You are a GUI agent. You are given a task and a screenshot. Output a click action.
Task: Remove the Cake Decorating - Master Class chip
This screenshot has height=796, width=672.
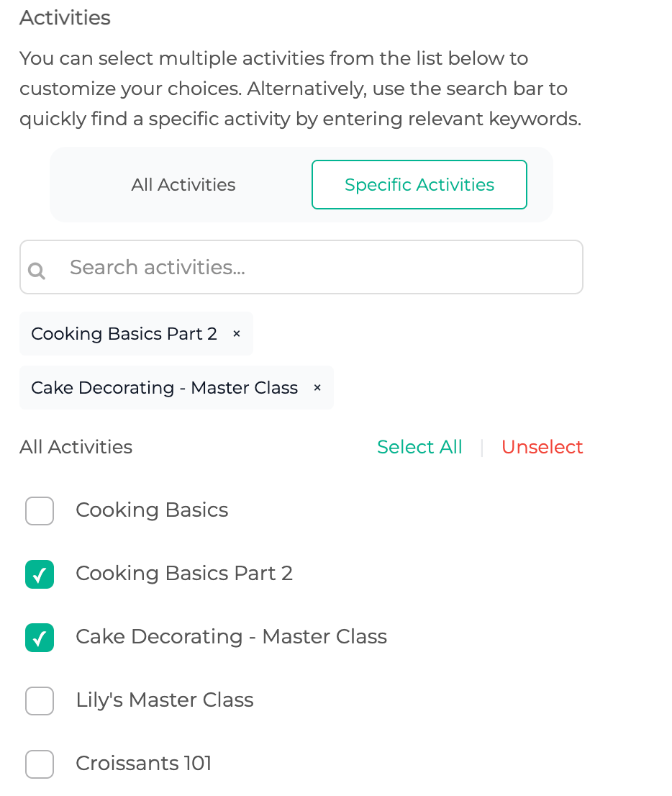317,388
